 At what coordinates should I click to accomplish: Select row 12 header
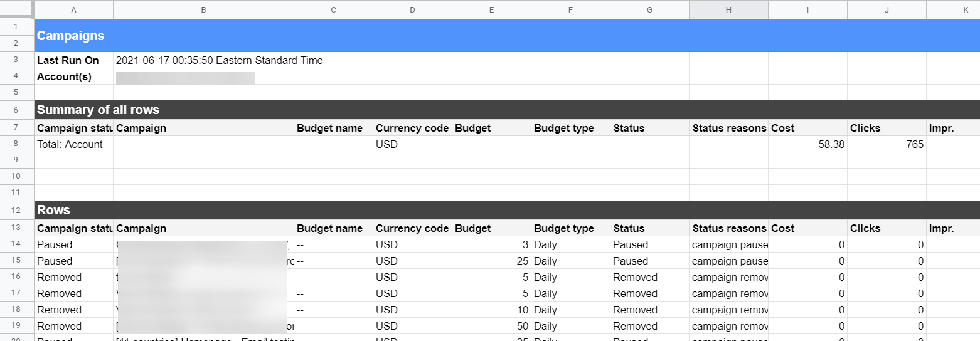(17, 210)
